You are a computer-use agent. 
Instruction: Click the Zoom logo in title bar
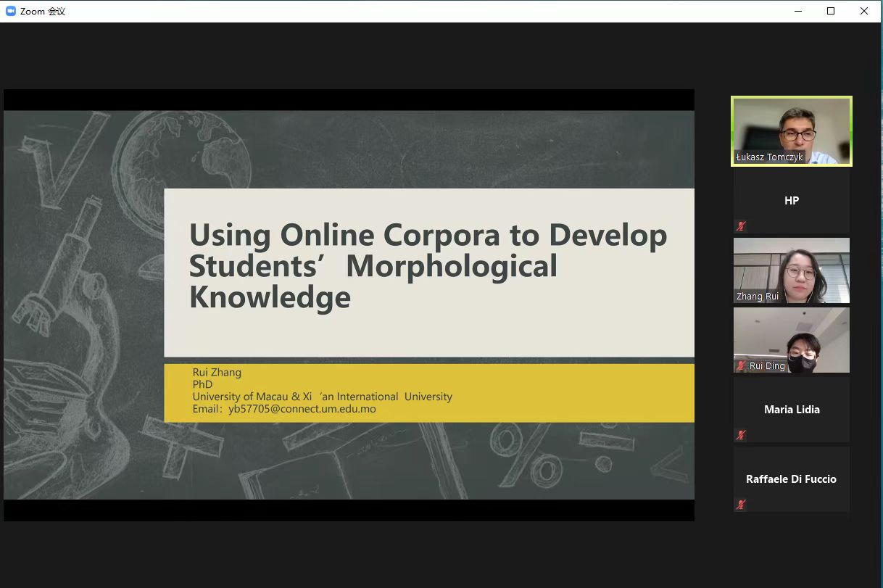[11, 11]
